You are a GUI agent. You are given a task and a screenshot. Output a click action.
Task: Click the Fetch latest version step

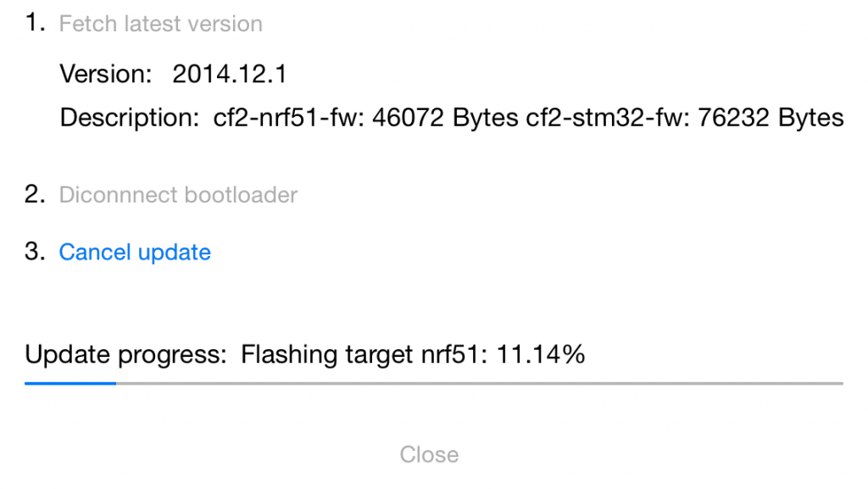(159, 24)
